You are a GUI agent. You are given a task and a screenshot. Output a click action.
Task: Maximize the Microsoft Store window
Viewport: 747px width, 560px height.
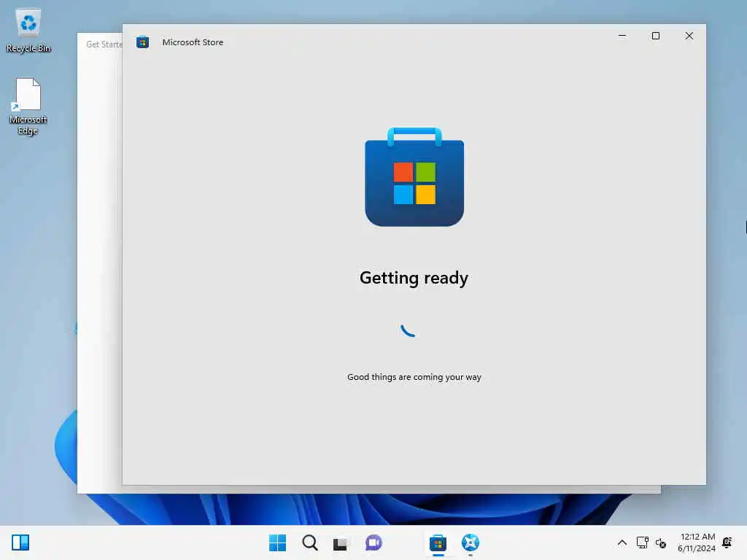[656, 36]
